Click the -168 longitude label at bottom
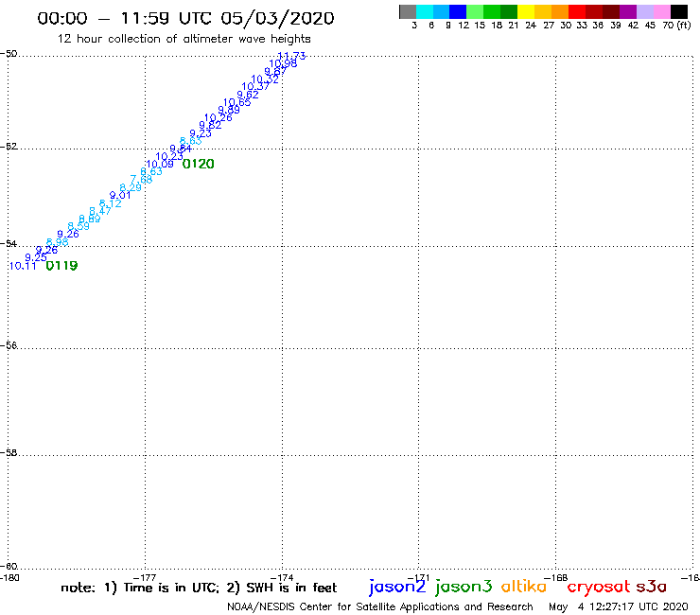 point(556,577)
